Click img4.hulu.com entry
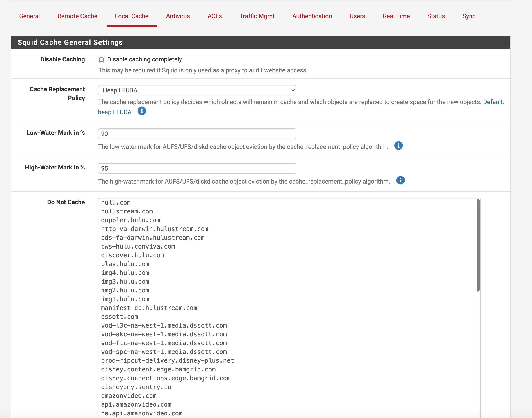Screen dimensions: 532x418 tap(125, 273)
